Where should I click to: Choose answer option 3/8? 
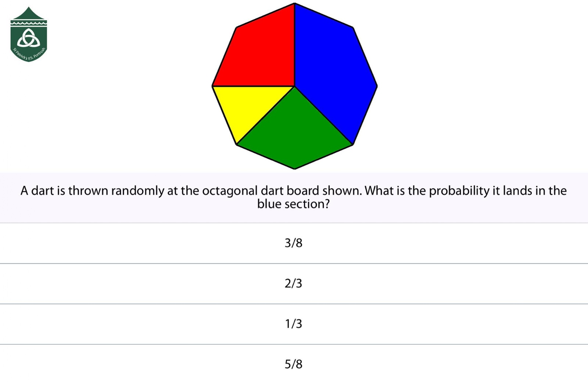tap(294, 243)
